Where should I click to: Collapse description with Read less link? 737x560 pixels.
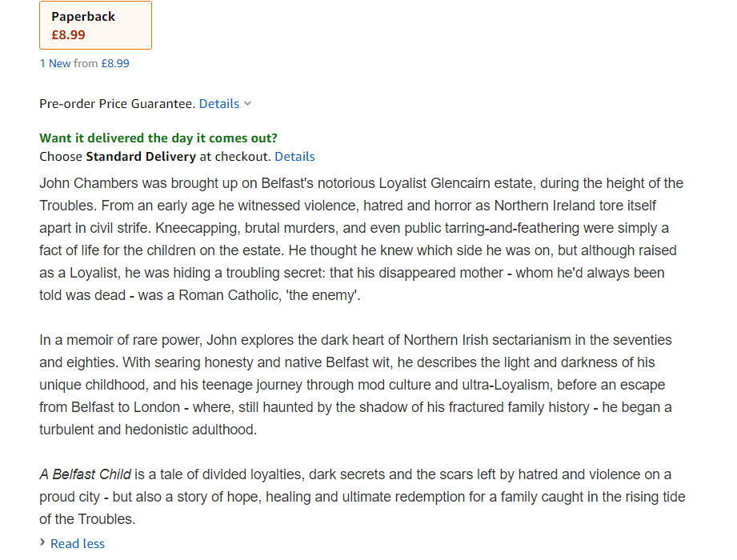[78, 543]
